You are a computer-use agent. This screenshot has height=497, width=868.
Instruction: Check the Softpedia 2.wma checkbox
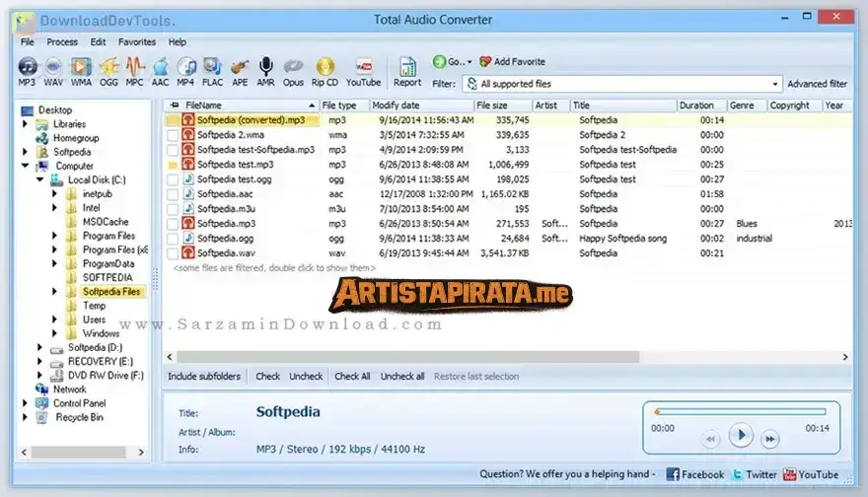[x=173, y=135]
